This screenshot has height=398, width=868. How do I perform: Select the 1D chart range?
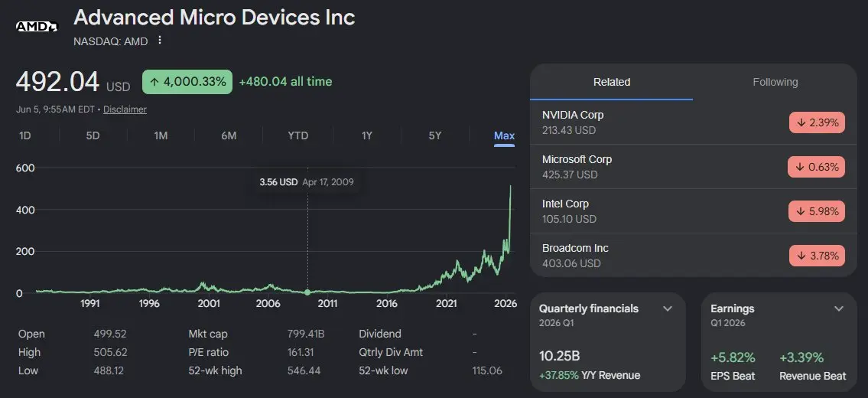[x=25, y=135]
